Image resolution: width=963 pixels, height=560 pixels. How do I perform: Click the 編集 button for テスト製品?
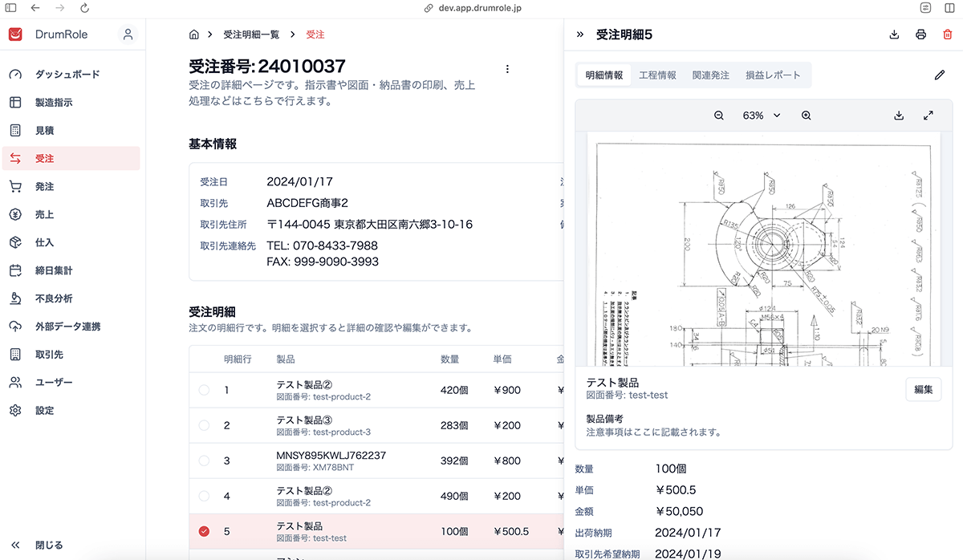click(923, 389)
